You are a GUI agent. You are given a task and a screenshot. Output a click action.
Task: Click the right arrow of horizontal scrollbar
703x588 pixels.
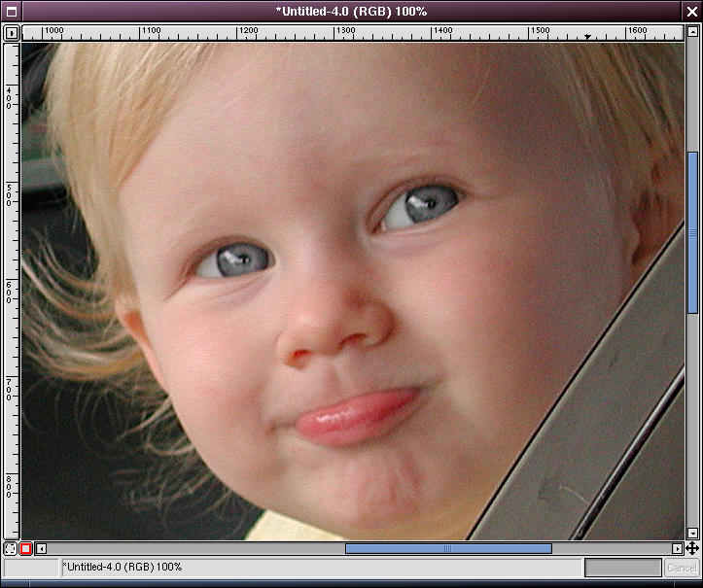678,549
